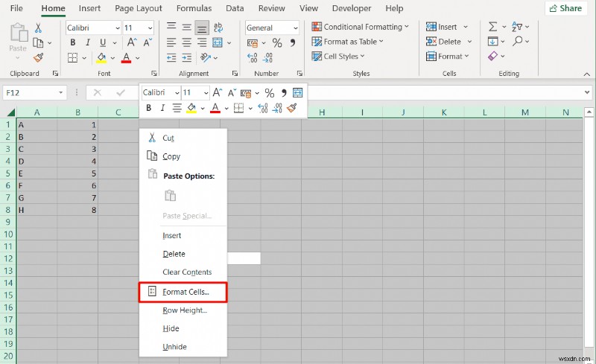Apply Comma Style from ribbon Number group
The height and width of the screenshot is (364, 596).
click(x=293, y=42)
